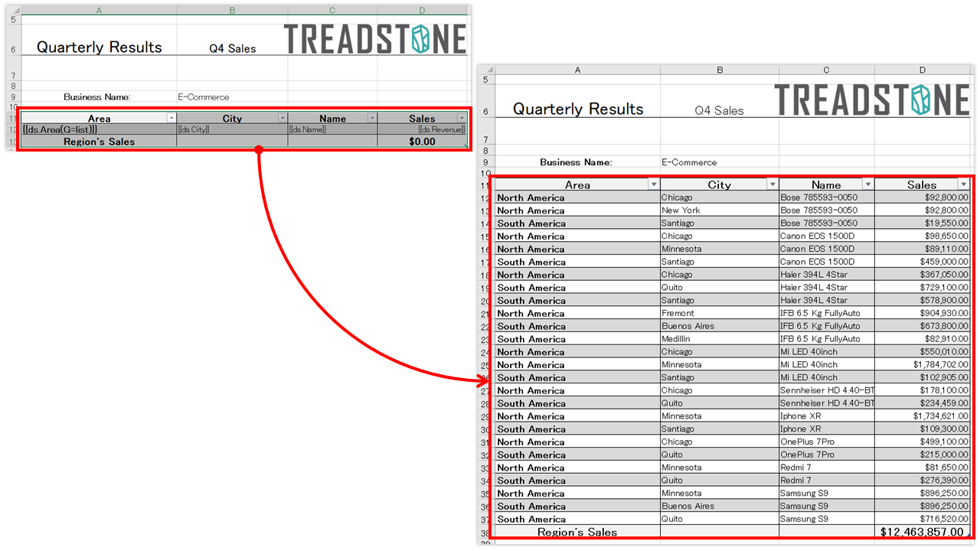
Task: Open Area filter dropdown in left template sheet
Action: (171, 118)
